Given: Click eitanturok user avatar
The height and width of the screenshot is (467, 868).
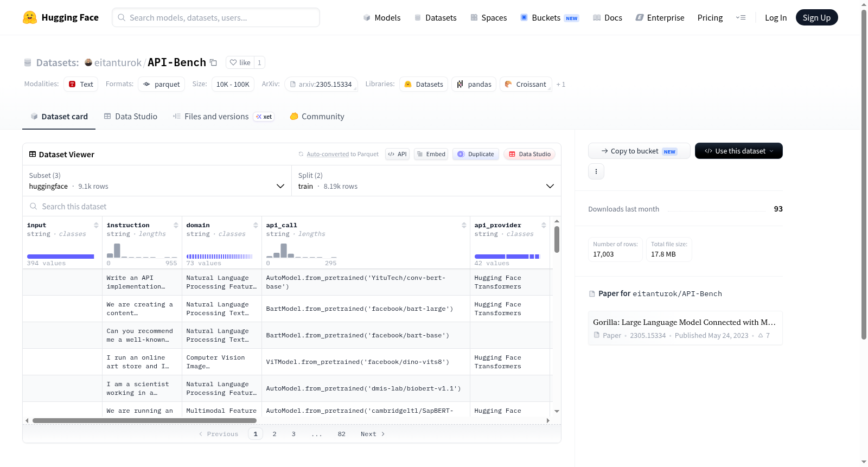Looking at the screenshot, I should click(88, 62).
